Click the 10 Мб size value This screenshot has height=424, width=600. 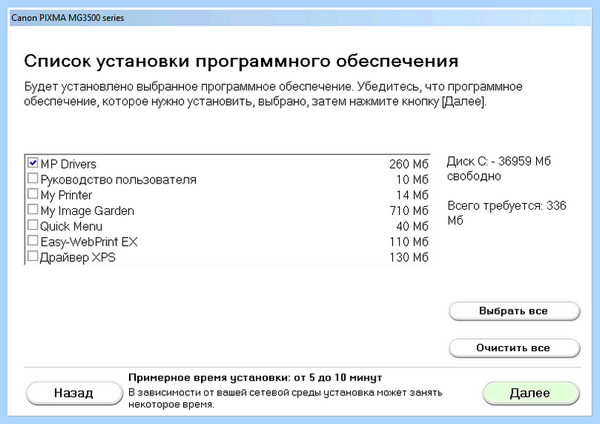pos(412,180)
